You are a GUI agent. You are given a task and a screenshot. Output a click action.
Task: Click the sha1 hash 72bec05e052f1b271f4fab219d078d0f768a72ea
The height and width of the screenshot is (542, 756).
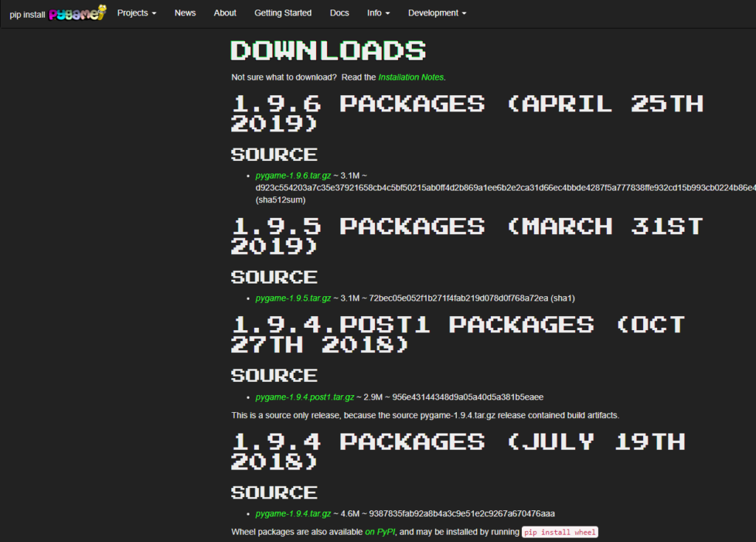click(x=458, y=298)
